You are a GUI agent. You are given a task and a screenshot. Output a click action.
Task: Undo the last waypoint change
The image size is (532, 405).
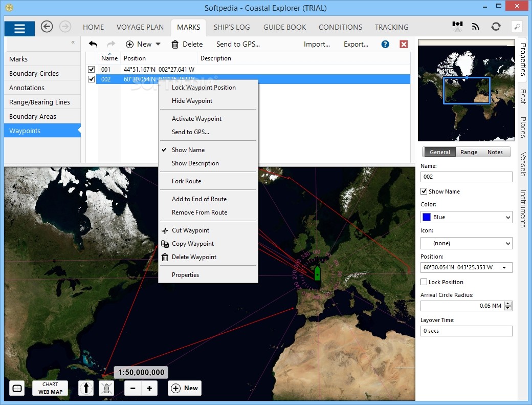point(93,44)
